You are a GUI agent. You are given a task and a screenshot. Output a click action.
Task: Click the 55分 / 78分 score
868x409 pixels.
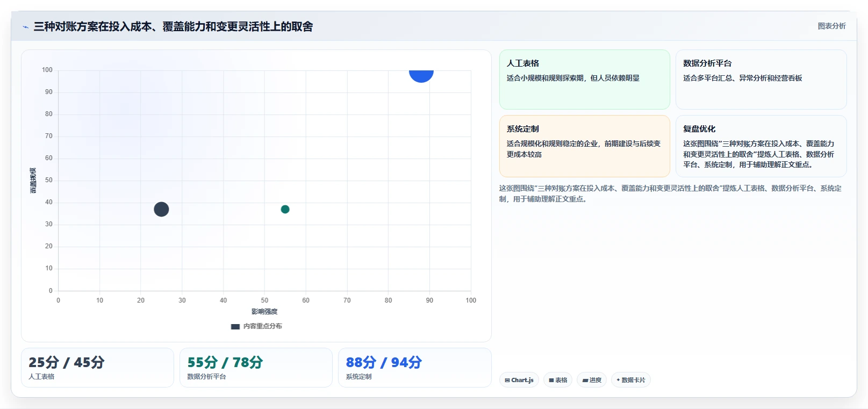(x=225, y=362)
